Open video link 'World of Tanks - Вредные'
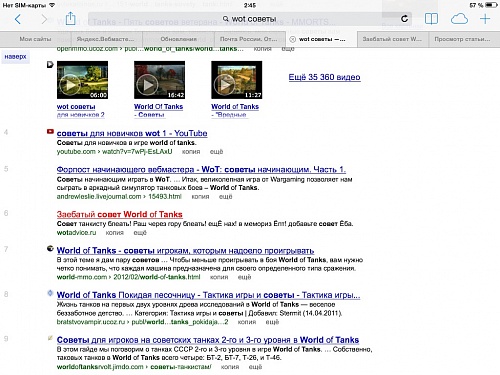Viewport: 500px width, 375px height. pos(235,111)
